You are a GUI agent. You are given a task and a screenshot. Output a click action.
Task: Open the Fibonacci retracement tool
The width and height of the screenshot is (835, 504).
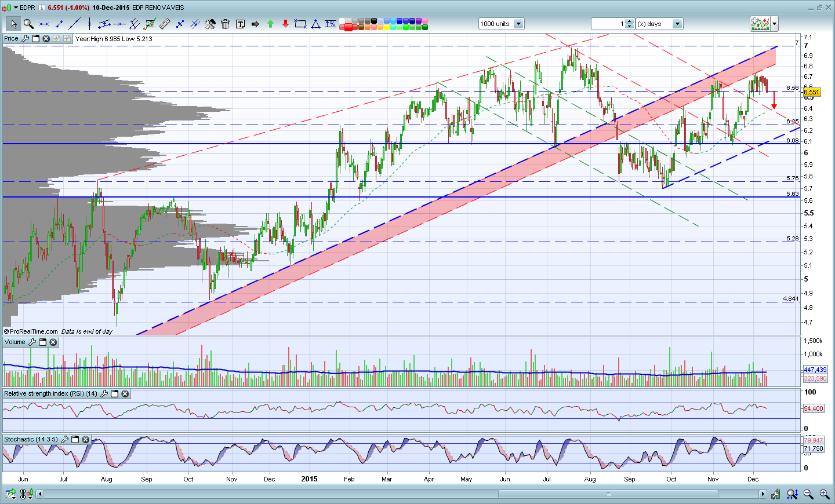pyautogui.click(x=150, y=24)
